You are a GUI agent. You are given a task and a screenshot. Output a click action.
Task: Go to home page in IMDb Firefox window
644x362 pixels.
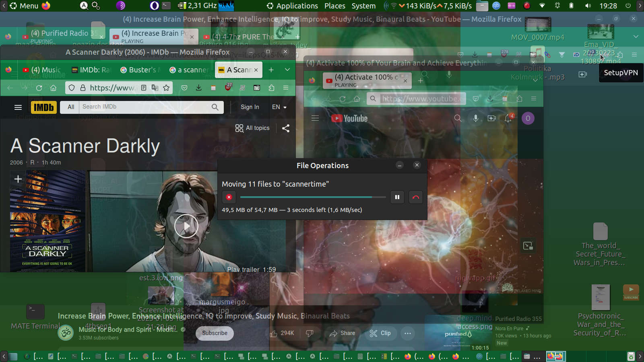point(53,88)
